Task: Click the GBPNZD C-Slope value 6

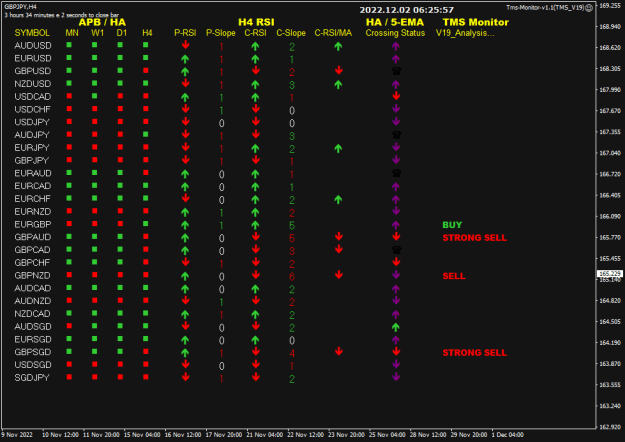Action: click(292, 276)
